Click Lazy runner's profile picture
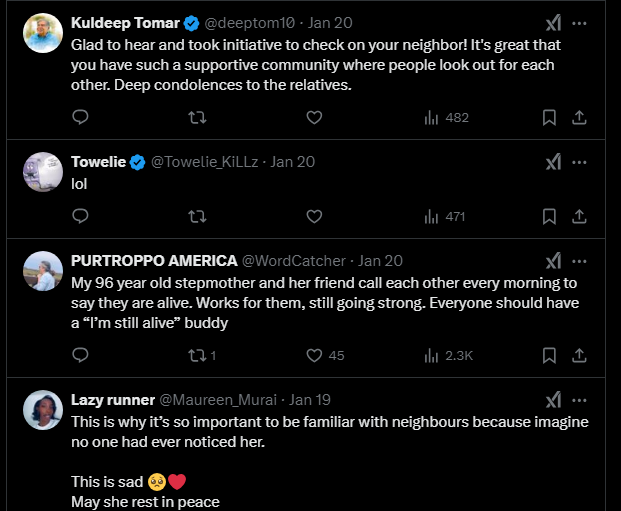The image size is (621, 511). [x=43, y=410]
